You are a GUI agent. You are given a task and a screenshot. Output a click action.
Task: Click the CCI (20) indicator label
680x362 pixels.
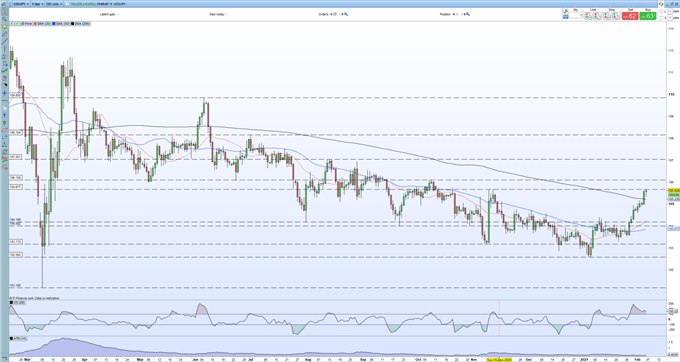[x=18, y=302]
